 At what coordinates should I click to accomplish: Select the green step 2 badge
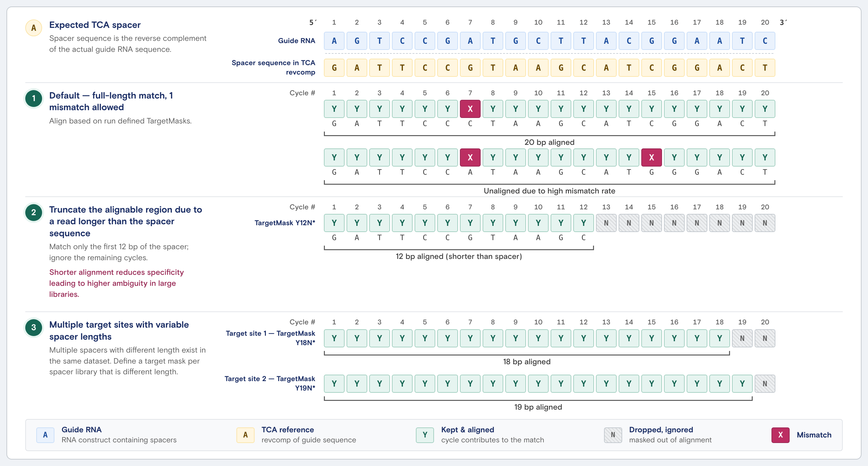click(x=34, y=213)
